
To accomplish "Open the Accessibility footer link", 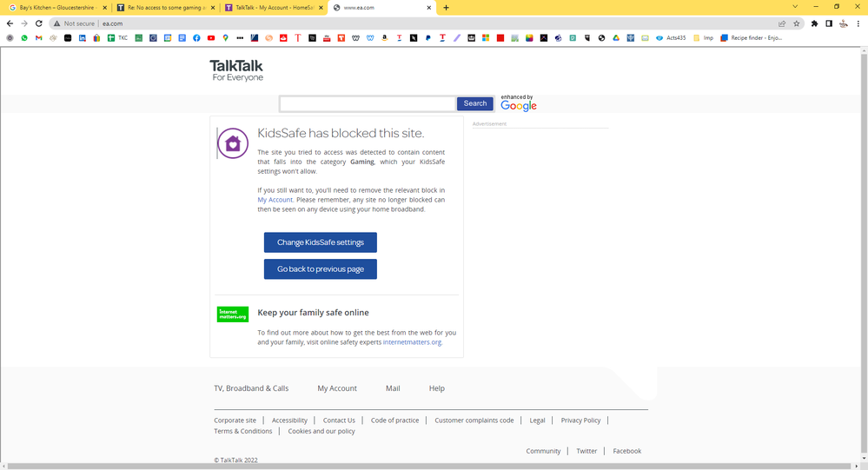I will point(289,420).
